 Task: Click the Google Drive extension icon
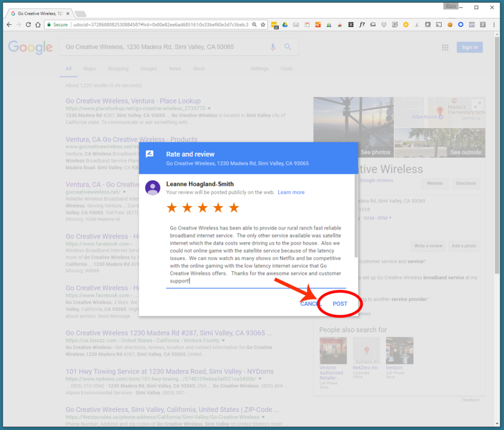pos(285,24)
